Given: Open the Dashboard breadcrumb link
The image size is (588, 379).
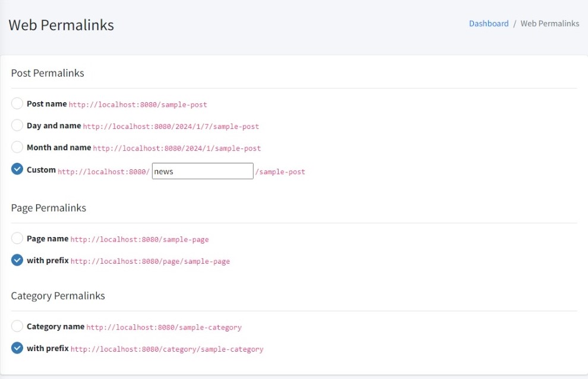Looking at the screenshot, I should point(489,24).
